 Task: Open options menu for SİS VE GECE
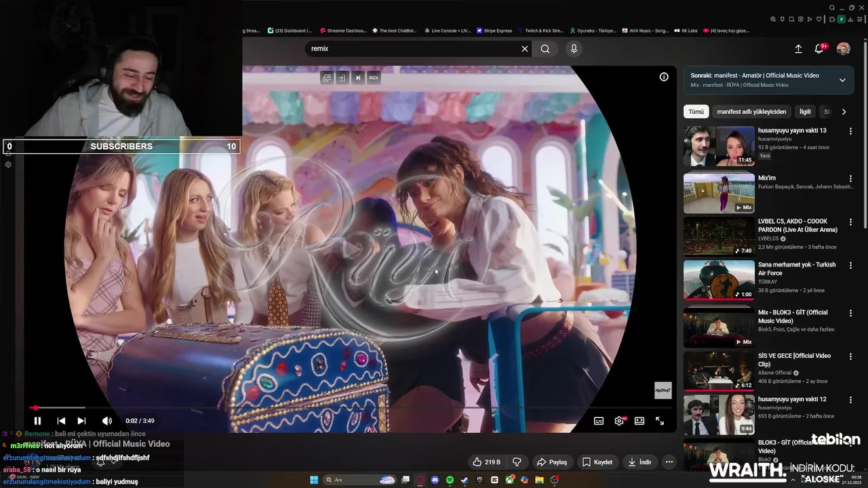(850, 357)
